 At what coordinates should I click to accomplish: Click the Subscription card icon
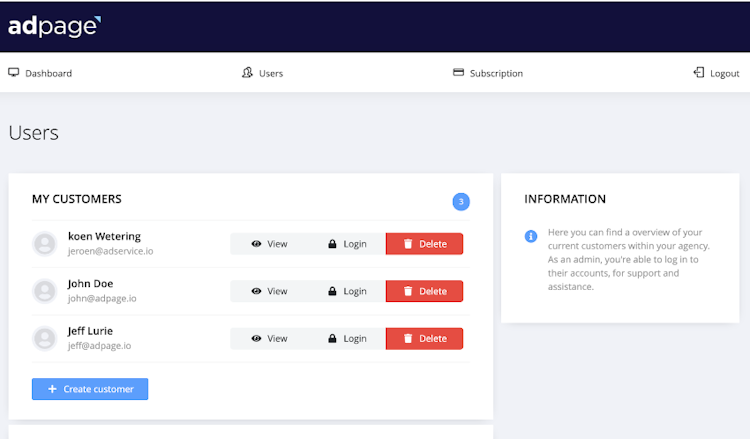pos(458,72)
